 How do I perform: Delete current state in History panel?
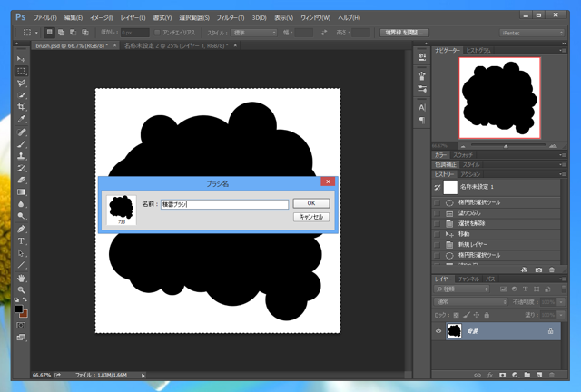tap(552, 269)
